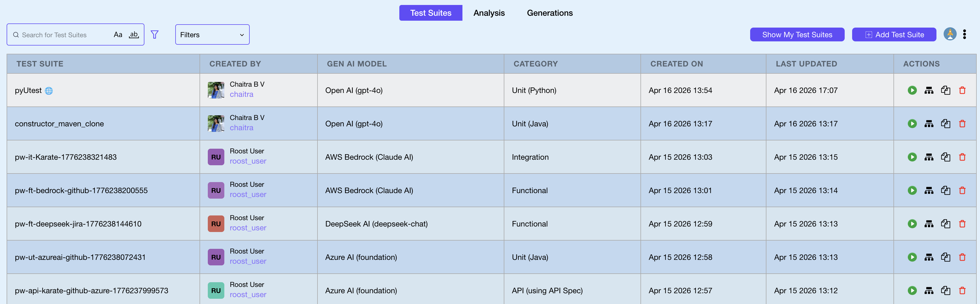Screen dimensions: 980x304
Task: Clone the pw-it-Karate-1776238321483 suite
Action: (x=945, y=157)
